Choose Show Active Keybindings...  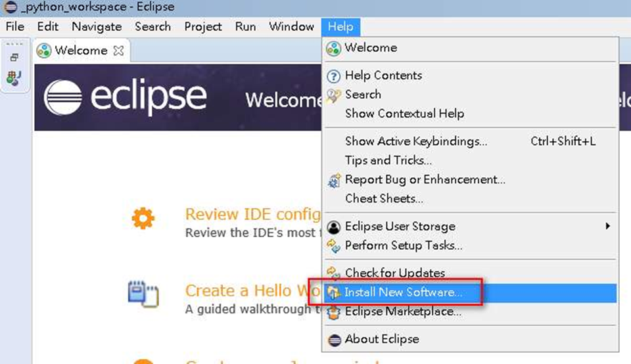click(x=470, y=141)
